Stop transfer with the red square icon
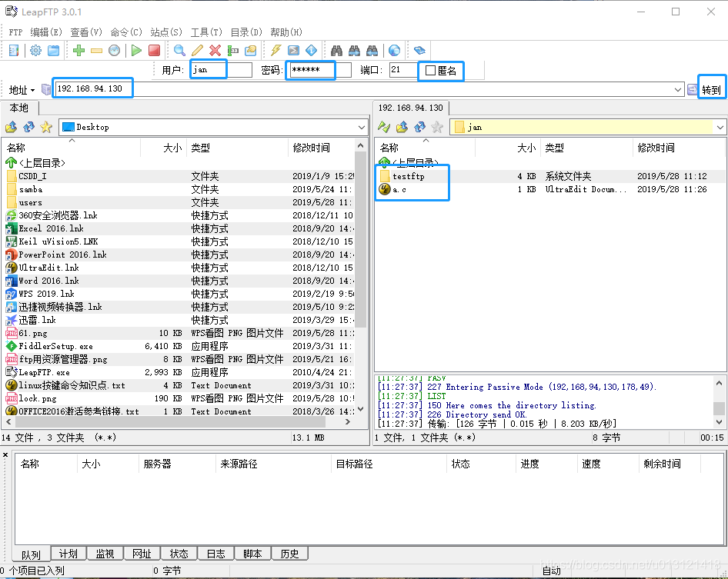Image resolution: width=728 pixels, height=579 pixels. click(154, 50)
